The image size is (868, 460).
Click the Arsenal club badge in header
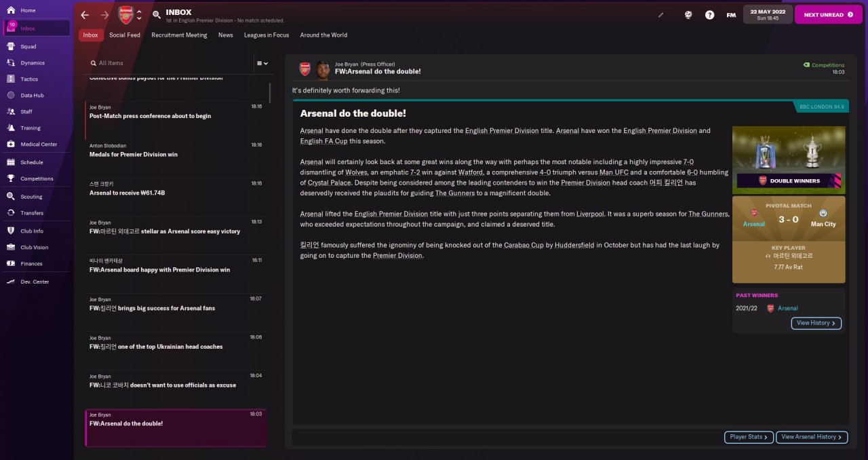[x=126, y=15]
